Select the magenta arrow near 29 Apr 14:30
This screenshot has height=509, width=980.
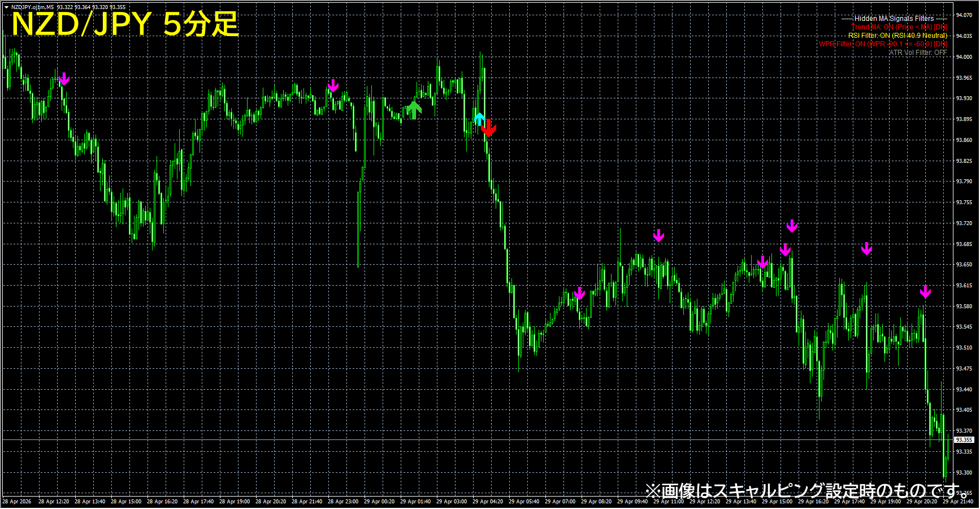click(762, 262)
